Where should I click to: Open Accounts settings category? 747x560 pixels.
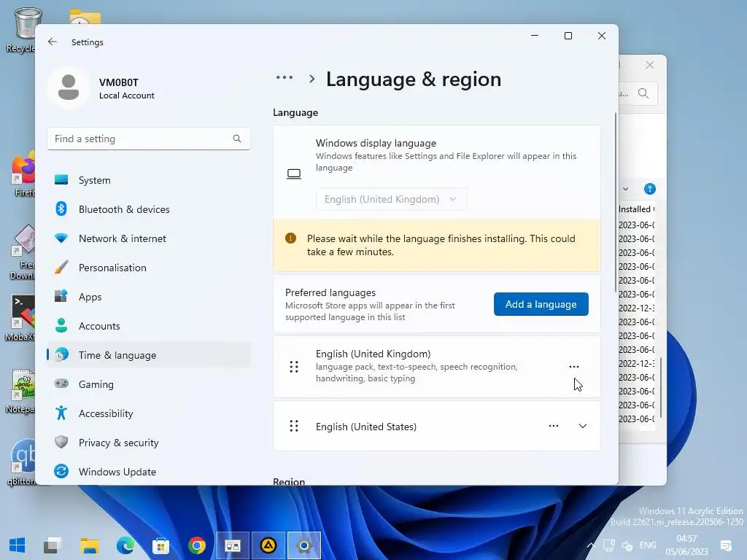[x=149, y=326]
